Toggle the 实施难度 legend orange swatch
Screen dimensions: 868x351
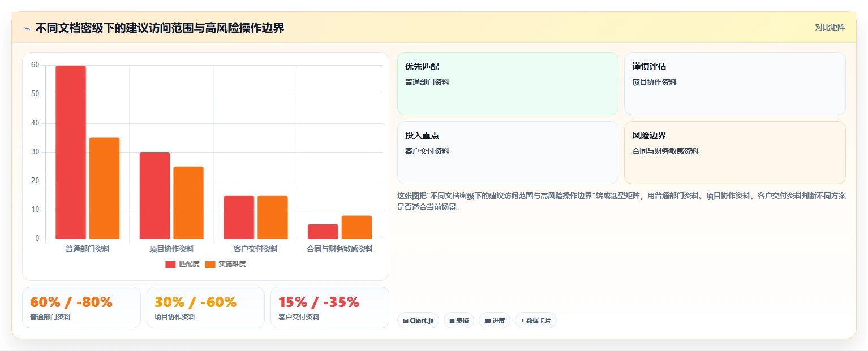point(210,264)
